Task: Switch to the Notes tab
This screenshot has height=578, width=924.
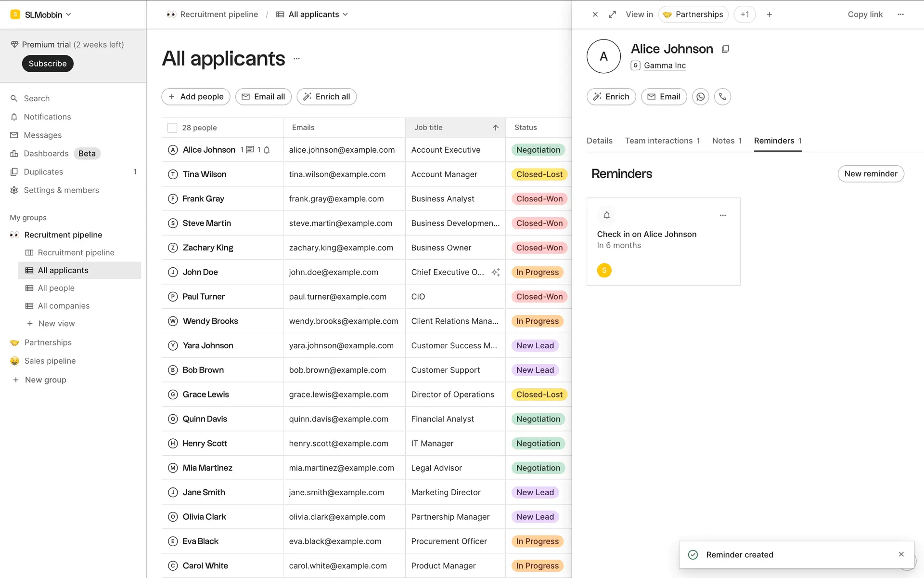Action: [x=726, y=141]
